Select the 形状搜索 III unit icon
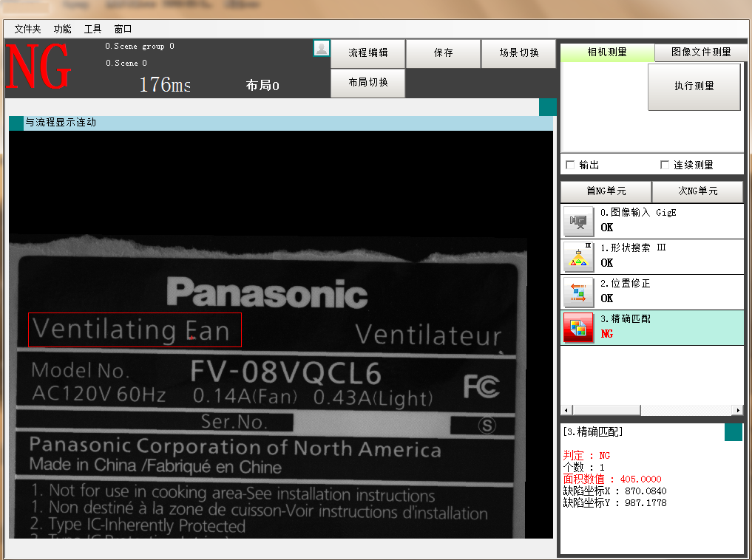 point(580,256)
